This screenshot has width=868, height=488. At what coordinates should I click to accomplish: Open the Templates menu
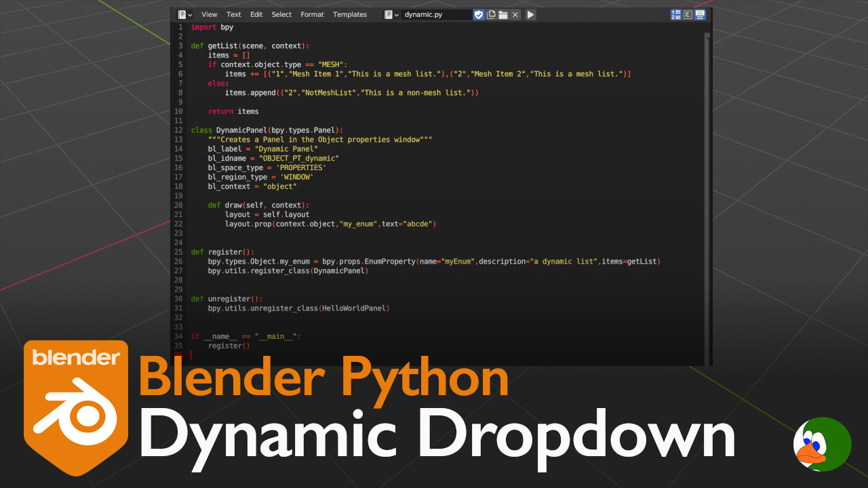[x=349, y=14]
